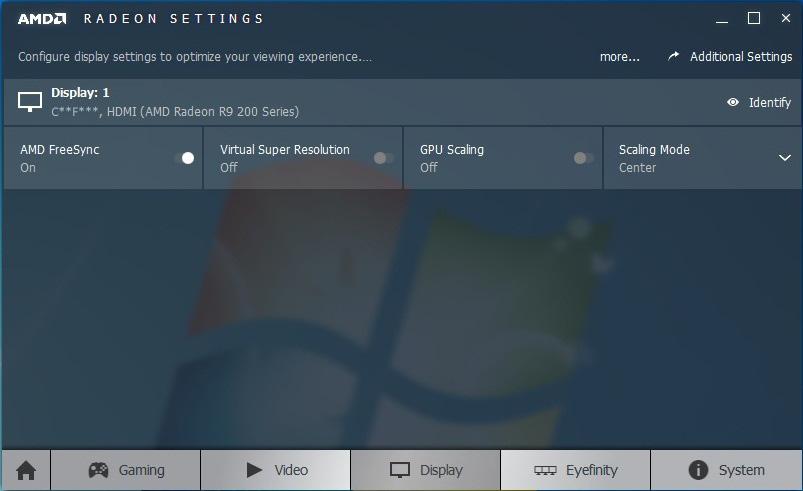Click the monitor icon beside Display: 1
The width and height of the screenshot is (803, 491).
[30, 101]
